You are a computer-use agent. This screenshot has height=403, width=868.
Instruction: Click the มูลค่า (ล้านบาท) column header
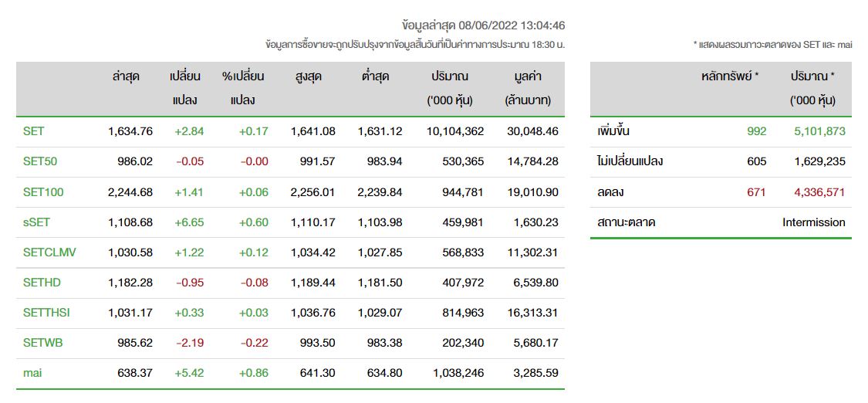click(528, 89)
